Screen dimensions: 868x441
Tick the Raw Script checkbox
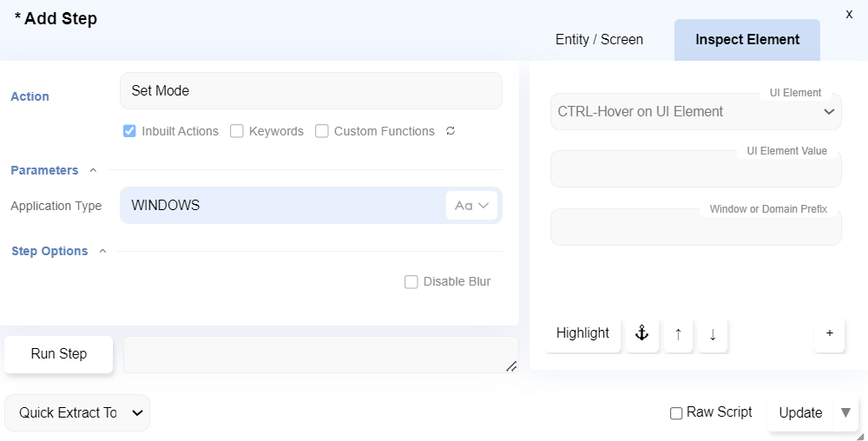tap(676, 413)
